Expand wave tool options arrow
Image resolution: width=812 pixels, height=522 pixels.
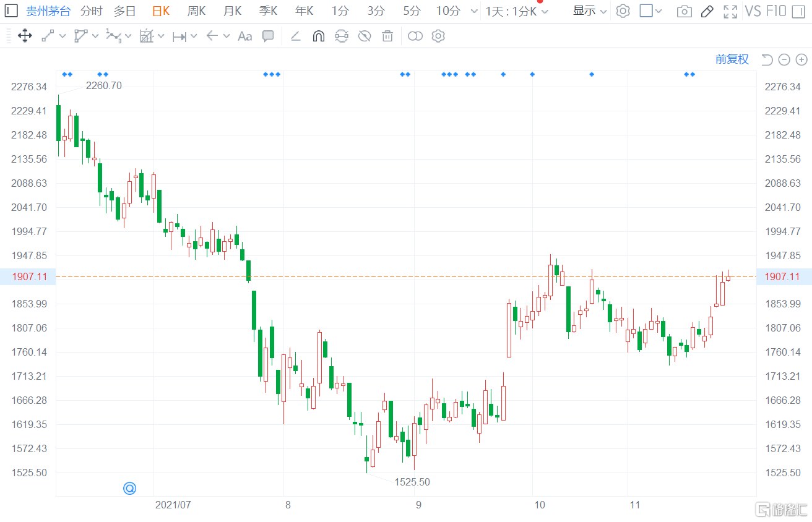128,36
